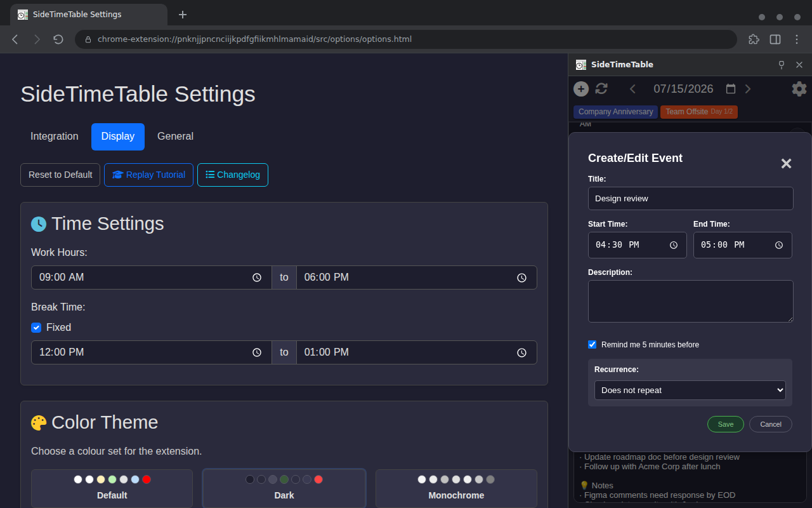Image resolution: width=812 pixels, height=508 pixels.
Task: Open the calendar date picker icon
Action: (x=731, y=89)
